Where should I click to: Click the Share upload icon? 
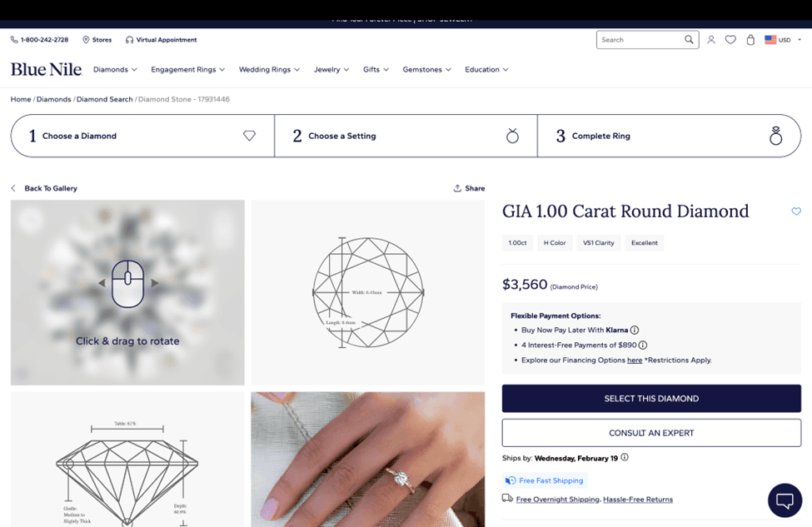(x=457, y=188)
